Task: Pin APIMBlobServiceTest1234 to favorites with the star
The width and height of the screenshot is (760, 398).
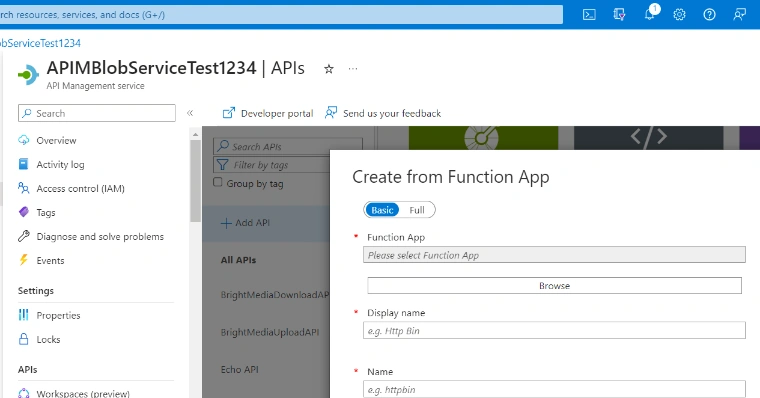Action: point(329,69)
